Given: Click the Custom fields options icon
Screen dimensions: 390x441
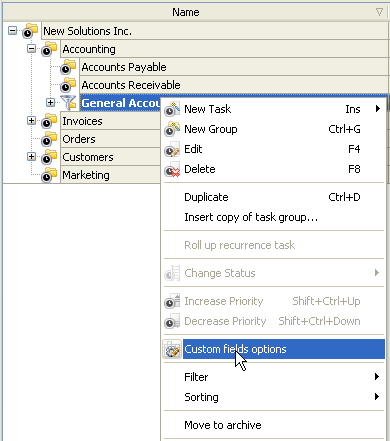Looking at the screenshot, I should click(172, 349).
